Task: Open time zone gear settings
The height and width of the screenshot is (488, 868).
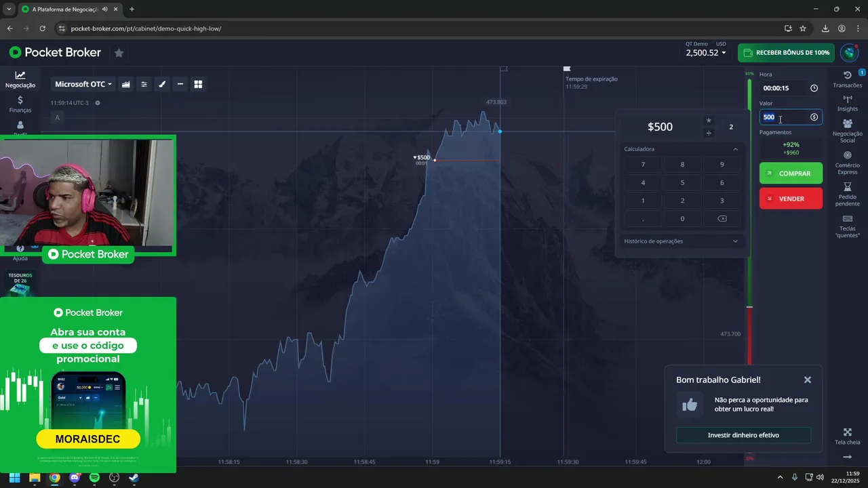Action: click(x=98, y=103)
